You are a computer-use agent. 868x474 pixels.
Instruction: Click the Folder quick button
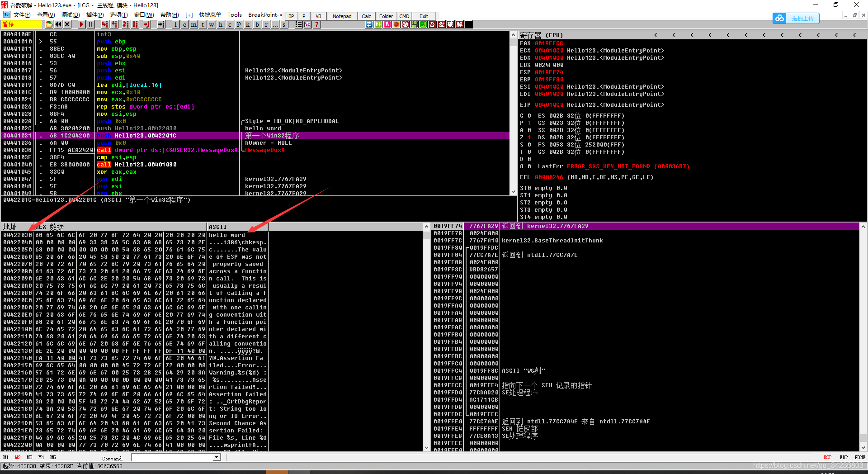[x=386, y=16]
